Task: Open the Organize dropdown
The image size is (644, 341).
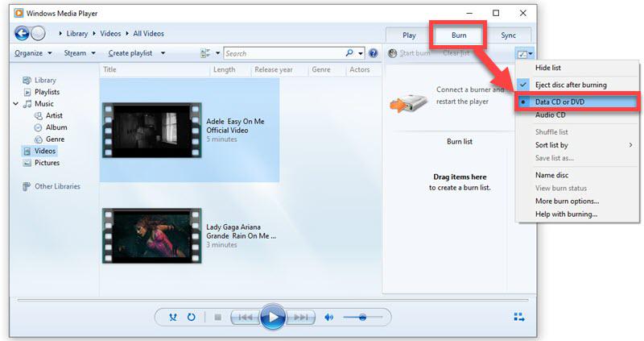Action: (x=33, y=53)
